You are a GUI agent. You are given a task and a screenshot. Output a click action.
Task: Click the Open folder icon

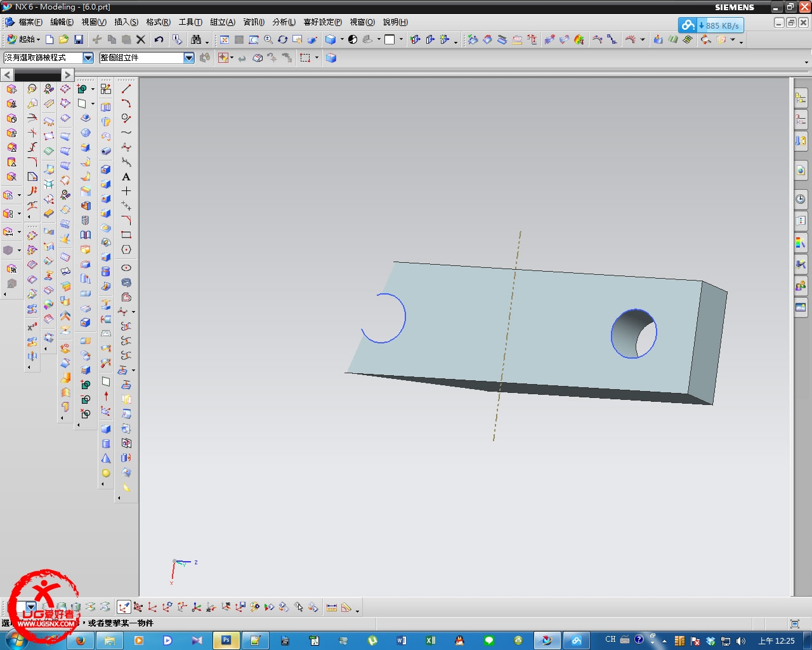point(63,39)
